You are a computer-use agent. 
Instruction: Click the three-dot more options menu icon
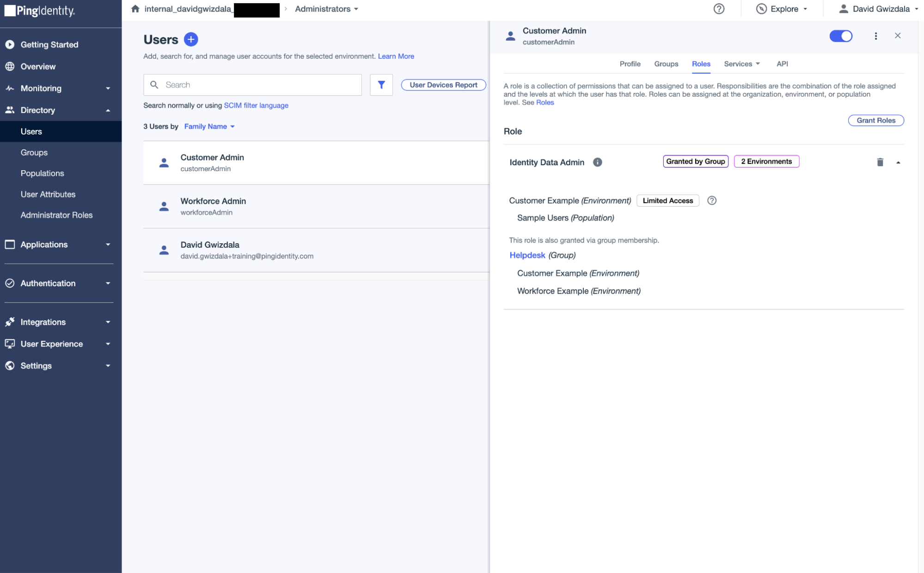876,36
